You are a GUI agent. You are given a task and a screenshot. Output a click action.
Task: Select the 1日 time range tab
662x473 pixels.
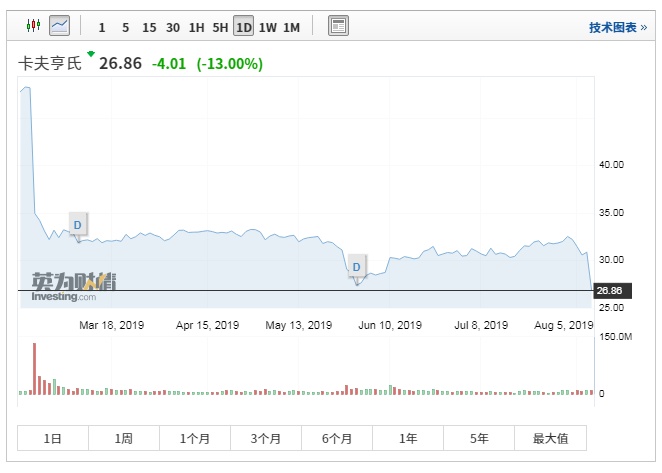53,438
